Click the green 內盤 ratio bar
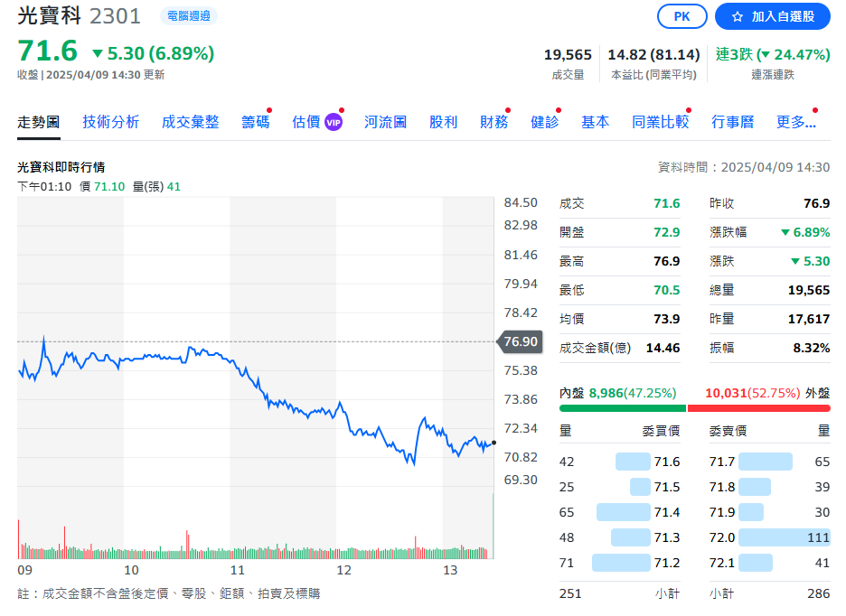This screenshot has height=616, width=846. point(623,408)
